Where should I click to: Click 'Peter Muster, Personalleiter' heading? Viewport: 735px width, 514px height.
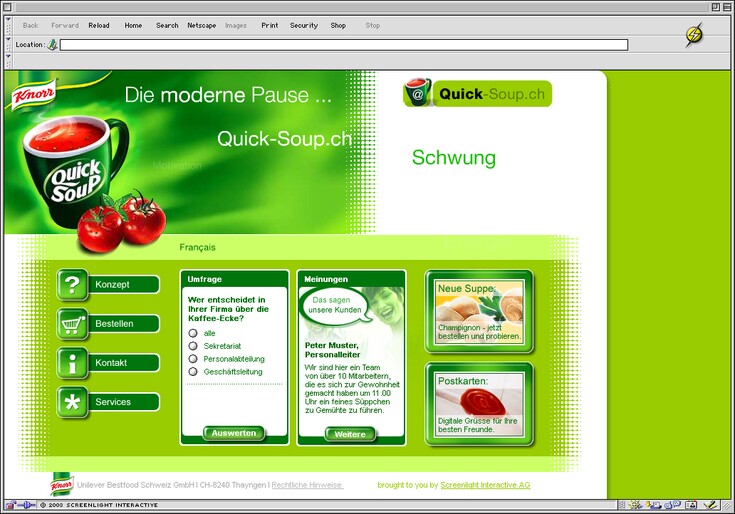[332, 350]
